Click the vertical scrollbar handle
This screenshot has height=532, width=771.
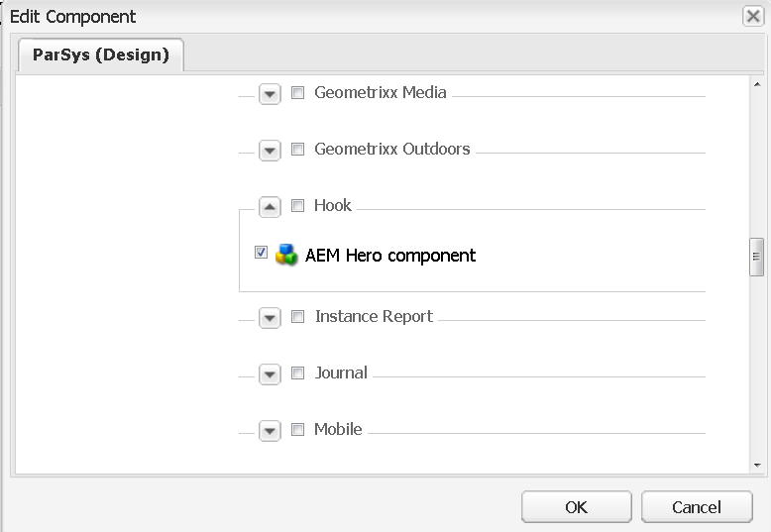[757, 256]
